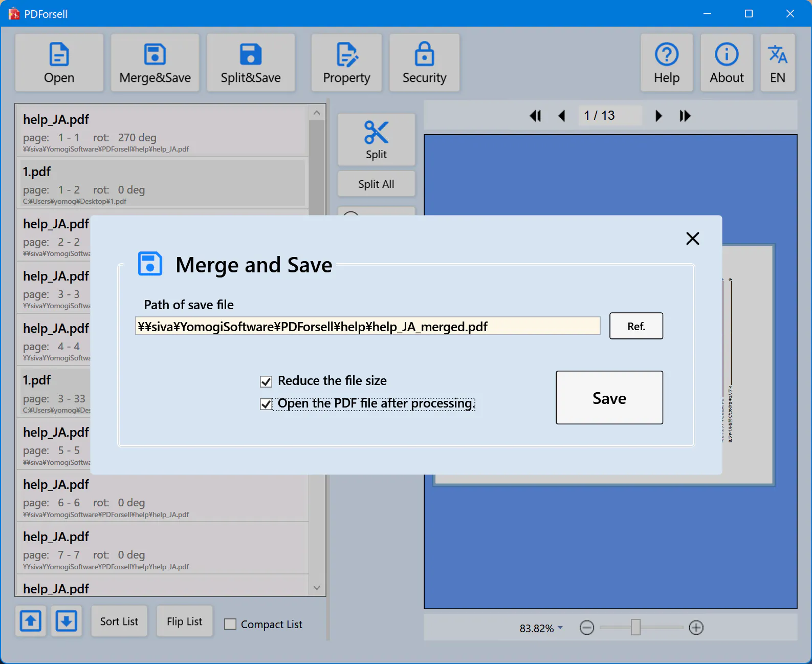Click the zoom slider handle
The image size is (812, 664).
635,627
